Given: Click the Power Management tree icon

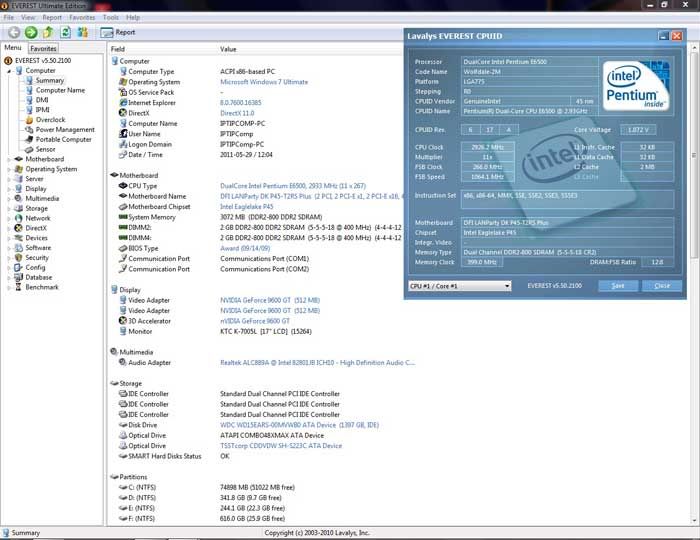Looking at the screenshot, I should (x=29, y=129).
